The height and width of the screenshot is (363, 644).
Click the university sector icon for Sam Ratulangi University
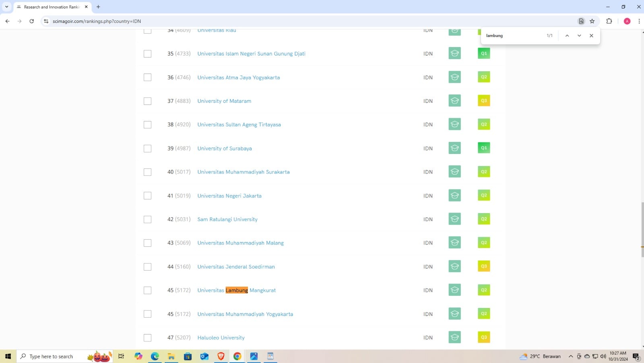[454, 219]
